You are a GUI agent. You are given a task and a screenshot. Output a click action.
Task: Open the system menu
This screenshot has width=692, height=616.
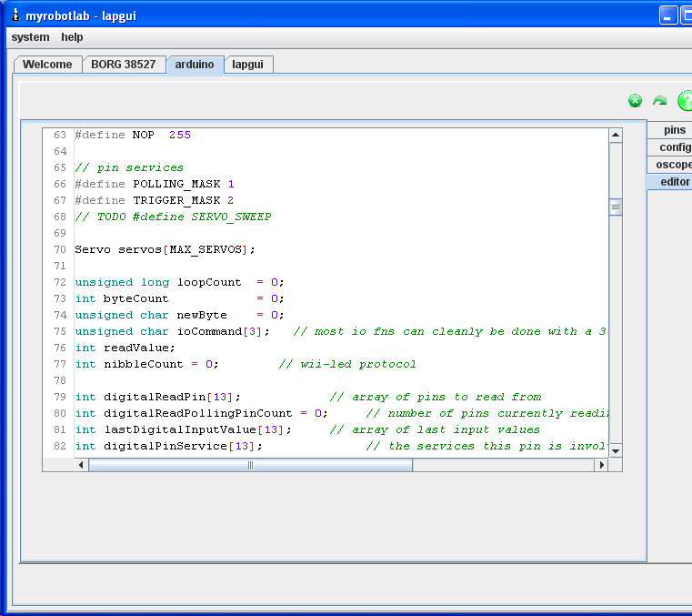click(x=30, y=37)
